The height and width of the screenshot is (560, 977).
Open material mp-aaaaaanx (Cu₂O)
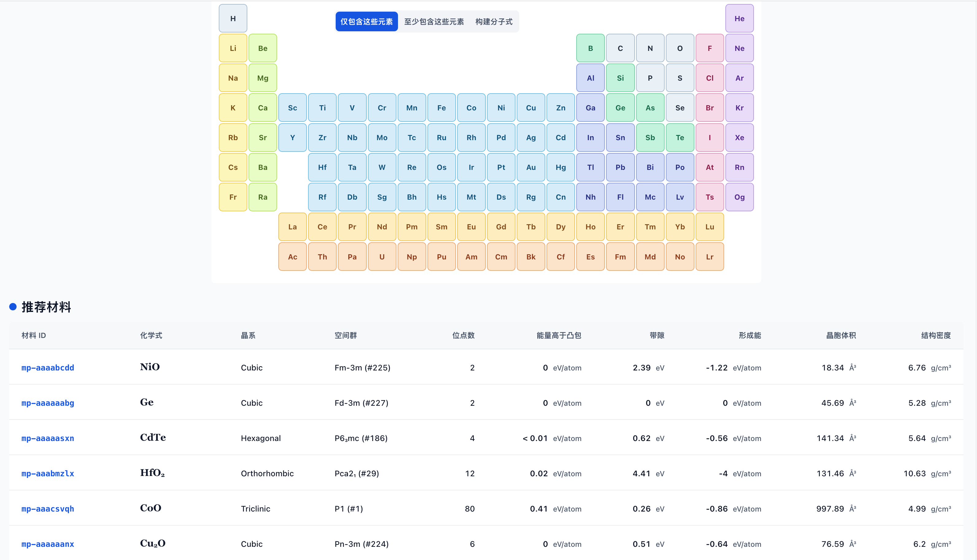point(48,544)
